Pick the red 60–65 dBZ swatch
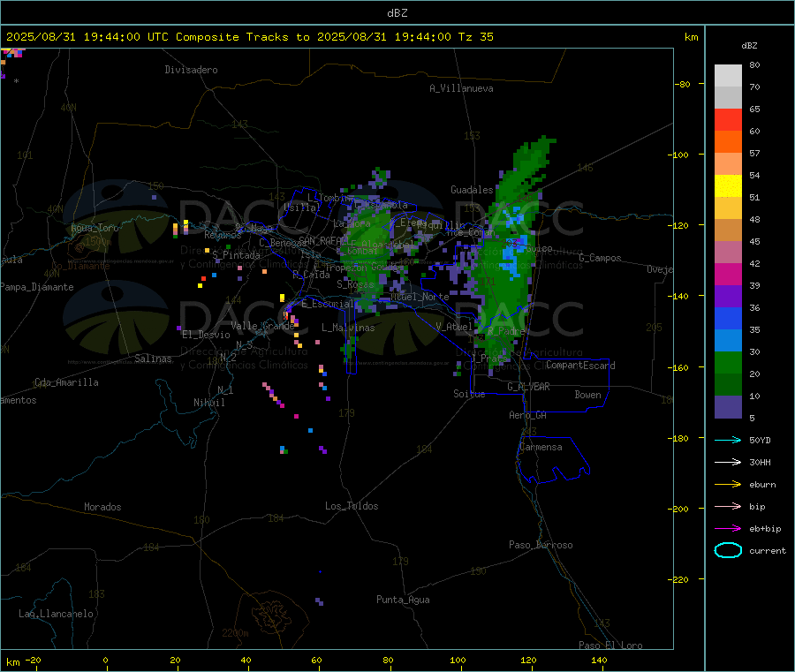This screenshot has height=672, width=795. [x=728, y=119]
